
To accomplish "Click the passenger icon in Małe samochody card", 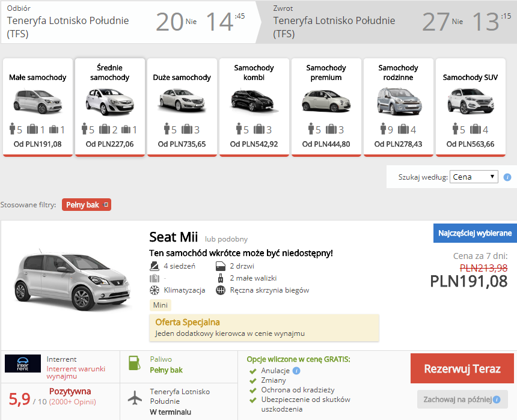I will click(x=12, y=129).
